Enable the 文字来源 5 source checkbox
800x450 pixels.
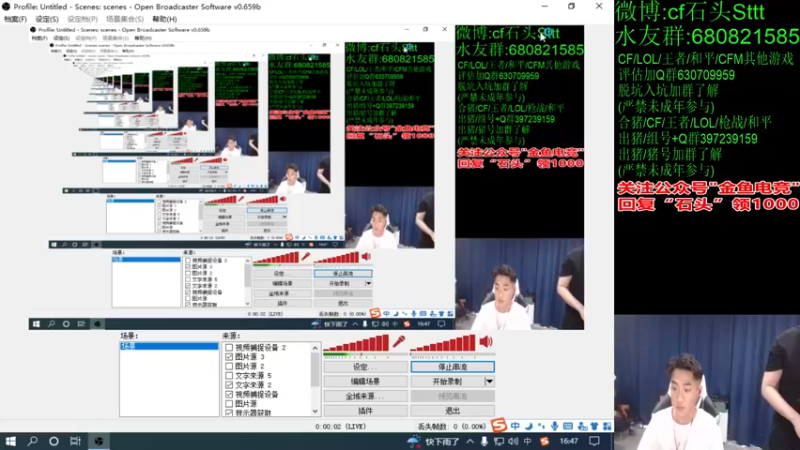[x=229, y=376]
